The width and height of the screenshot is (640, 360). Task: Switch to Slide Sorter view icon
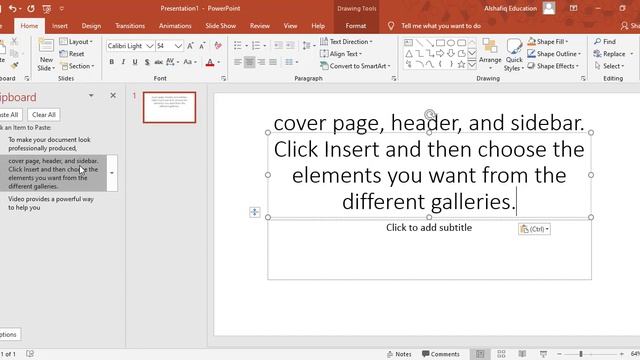pyautogui.click(x=501, y=354)
